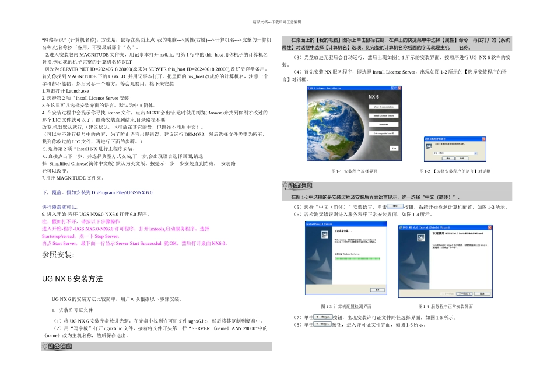Close the UGS NX 6.0 InstallShield Wizard in figure 1-4
The image size is (554, 392).
[x=490, y=228]
